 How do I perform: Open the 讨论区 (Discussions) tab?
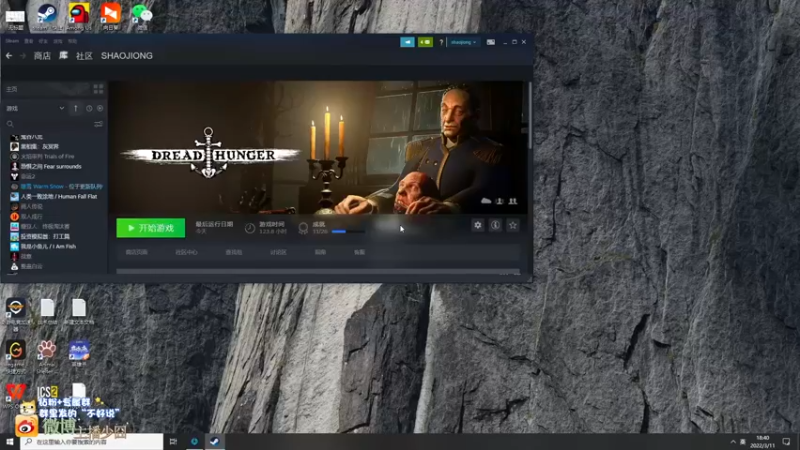point(278,252)
